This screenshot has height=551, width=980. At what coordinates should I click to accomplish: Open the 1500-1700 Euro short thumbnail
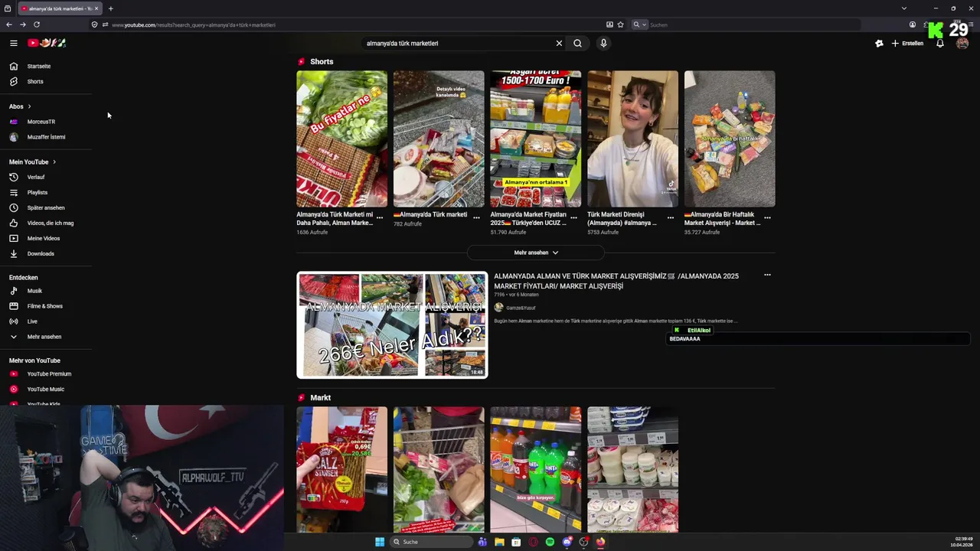[536, 139]
